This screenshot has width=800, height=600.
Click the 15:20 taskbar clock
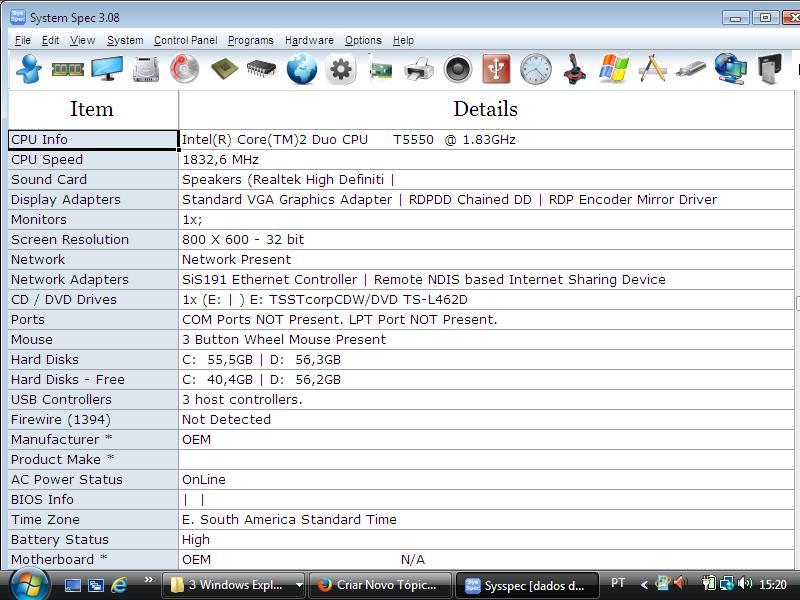[x=772, y=585]
